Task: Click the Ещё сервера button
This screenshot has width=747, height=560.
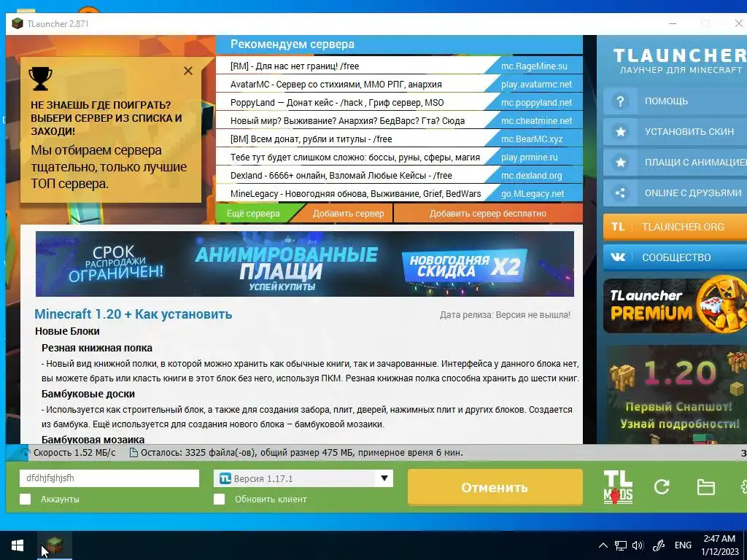Action: click(253, 214)
